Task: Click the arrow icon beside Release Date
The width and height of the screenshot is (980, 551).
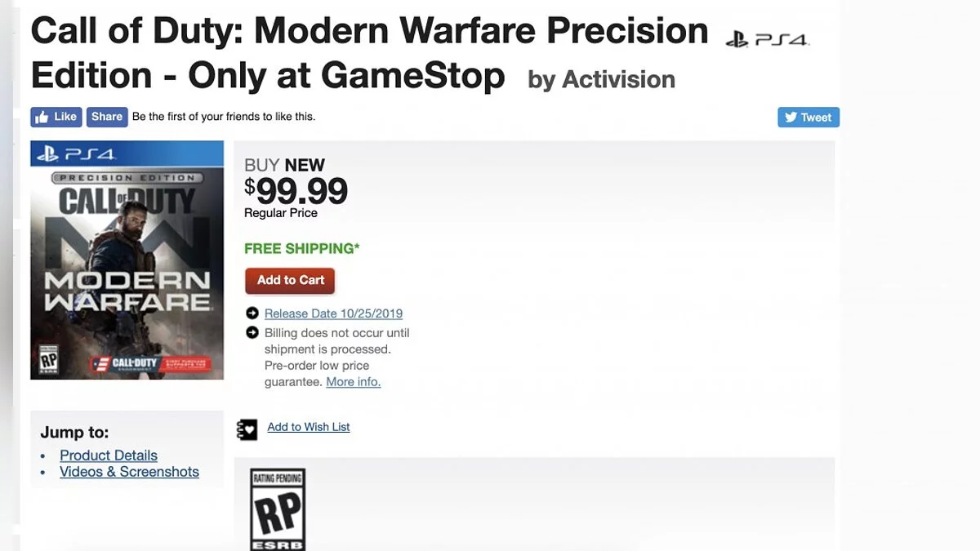Action: point(252,313)
